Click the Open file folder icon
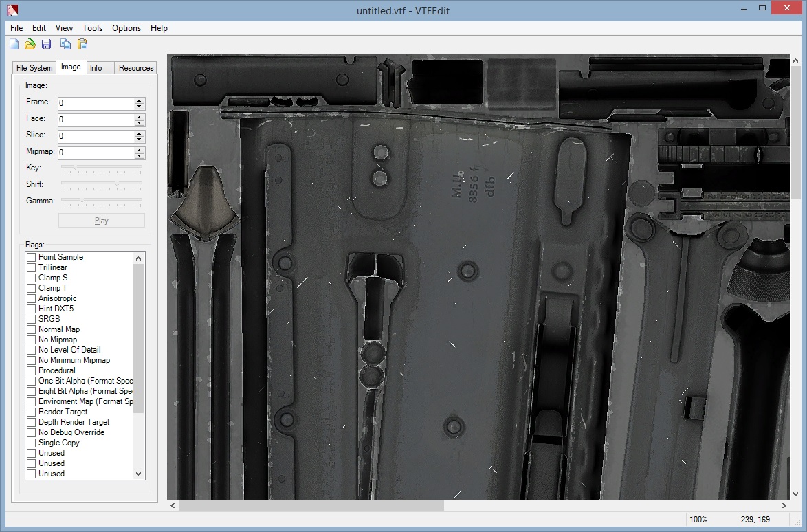Screen dimensions: 807x532 pyautogui.click(x=30, y=44)
